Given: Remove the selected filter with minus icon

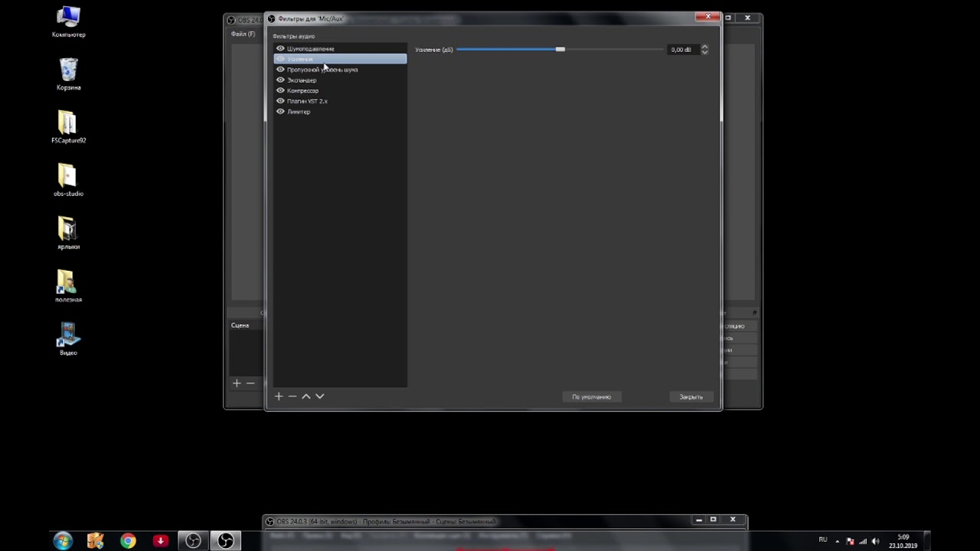Looking at the screenshot, I should point(292,396).
